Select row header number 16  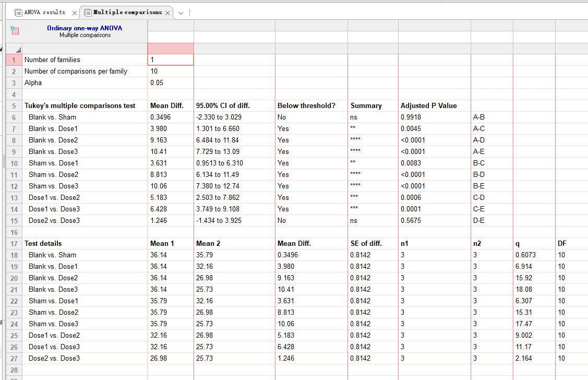(14, 232)
